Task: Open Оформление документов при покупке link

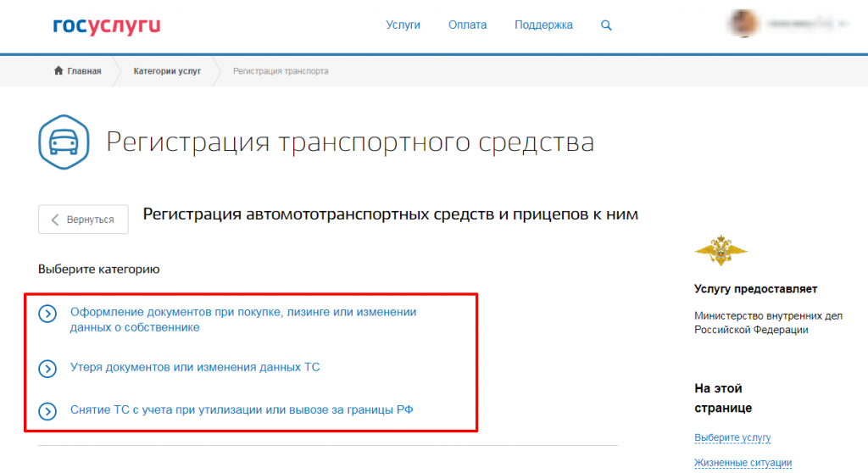Action: click(x=243, y=320)
